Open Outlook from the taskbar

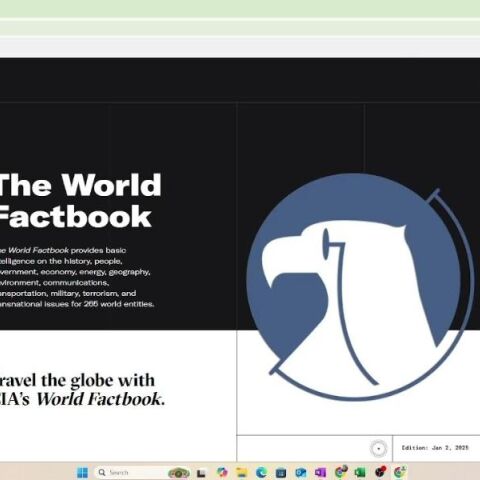point(301,473)
